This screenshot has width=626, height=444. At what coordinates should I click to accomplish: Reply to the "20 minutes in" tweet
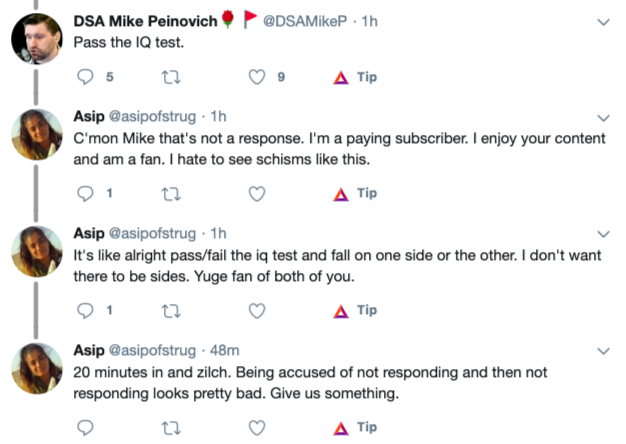pos(84,427)
